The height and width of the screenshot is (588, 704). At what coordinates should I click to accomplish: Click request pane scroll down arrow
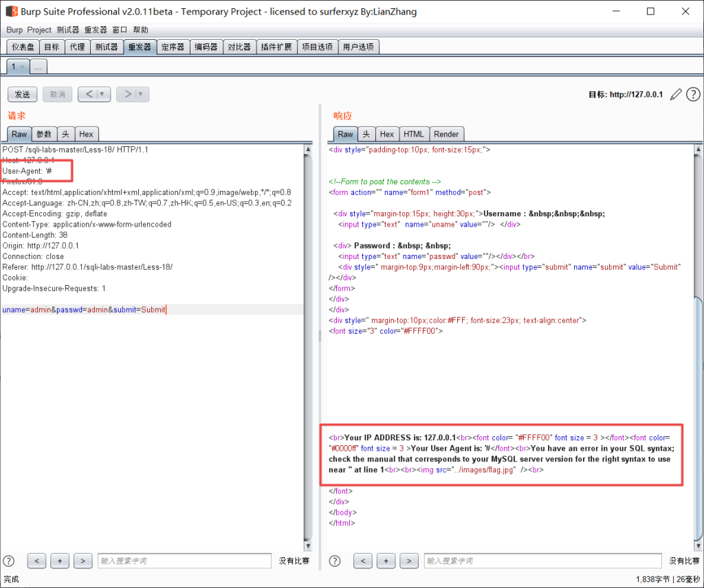coord(308,546)
